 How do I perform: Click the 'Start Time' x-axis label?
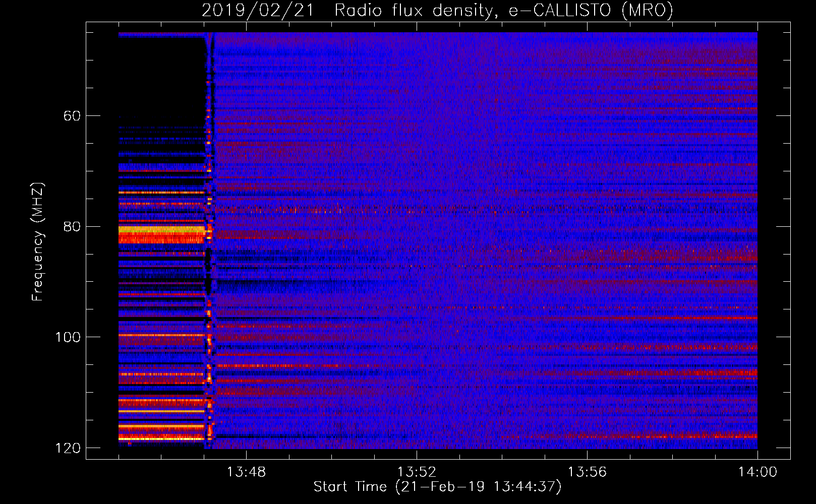(x=437, y=487)
